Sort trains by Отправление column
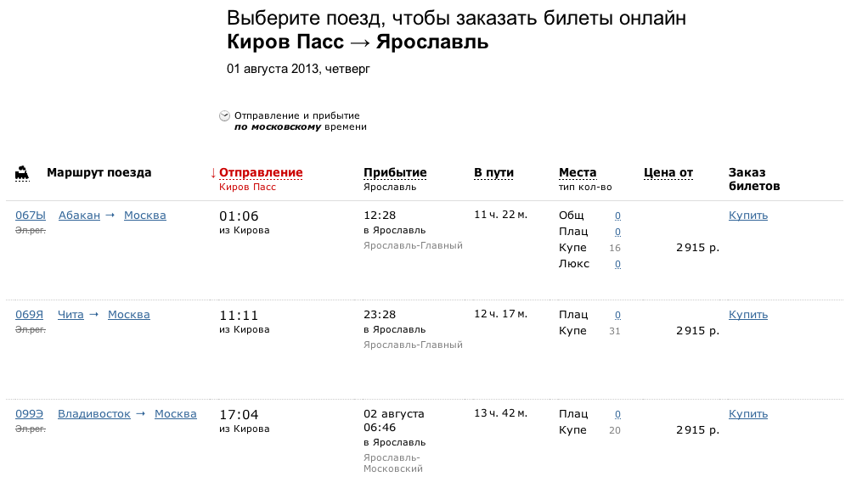 click(261, 172)
